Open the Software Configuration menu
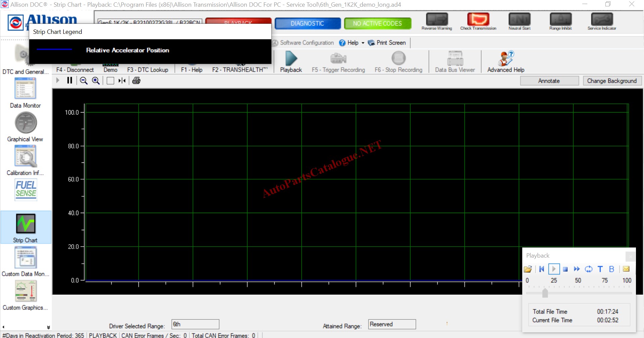 click(x=303, y=43)
